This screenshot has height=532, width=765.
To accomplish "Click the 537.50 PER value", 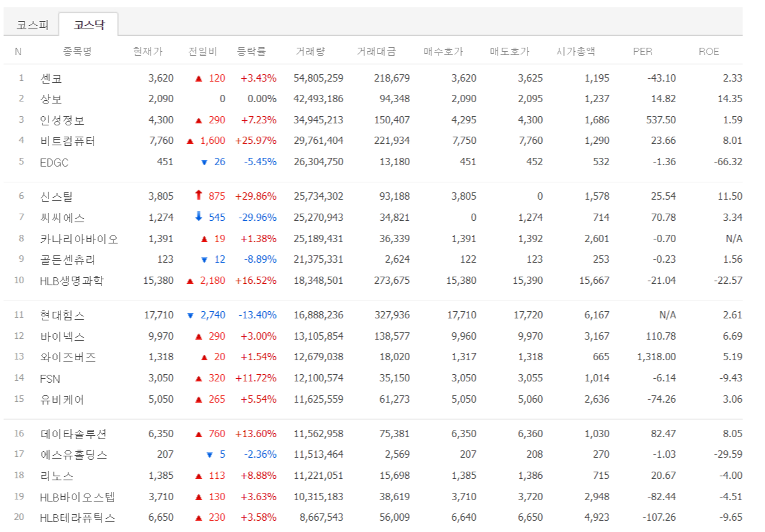I will pos(661,119).
